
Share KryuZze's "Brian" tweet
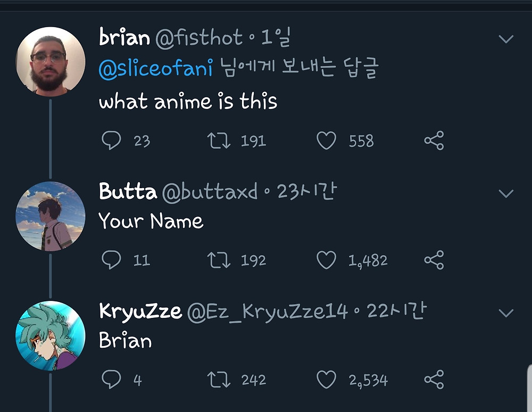tap(434, 380)
